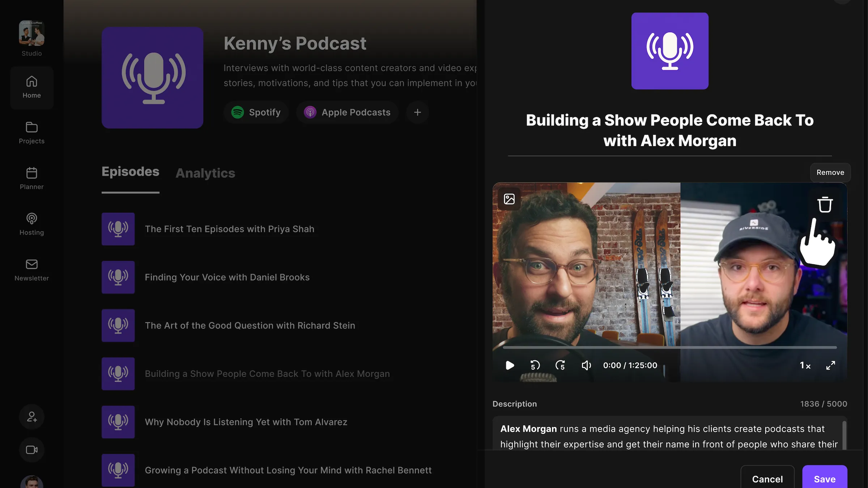Switch to the Episodes tab
Screen dimensions: 868x488
[130, 172]
